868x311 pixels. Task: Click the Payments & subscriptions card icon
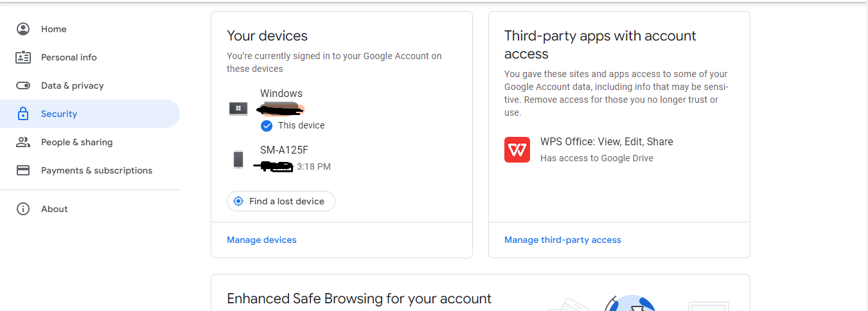tap(23, 170)
